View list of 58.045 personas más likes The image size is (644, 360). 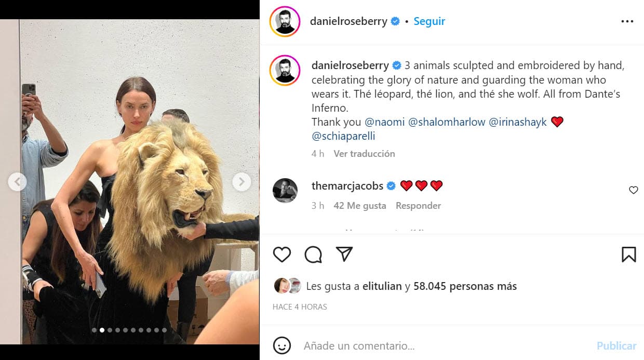pyautogui.click(x=465, y=286)
